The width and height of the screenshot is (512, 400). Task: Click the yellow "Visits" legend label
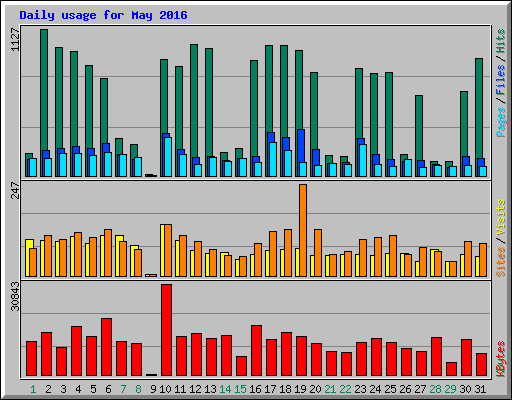(501, 217)
